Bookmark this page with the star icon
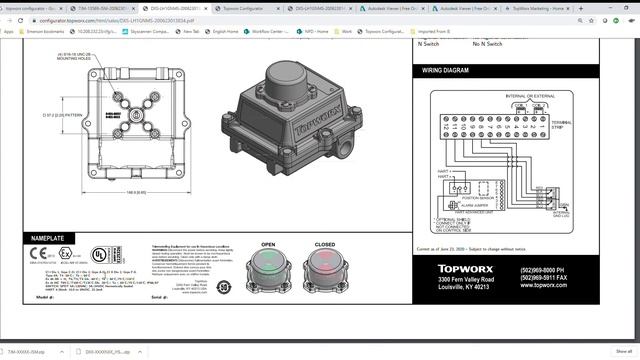Viewport: 640px width, 360px height. [591, 20]
